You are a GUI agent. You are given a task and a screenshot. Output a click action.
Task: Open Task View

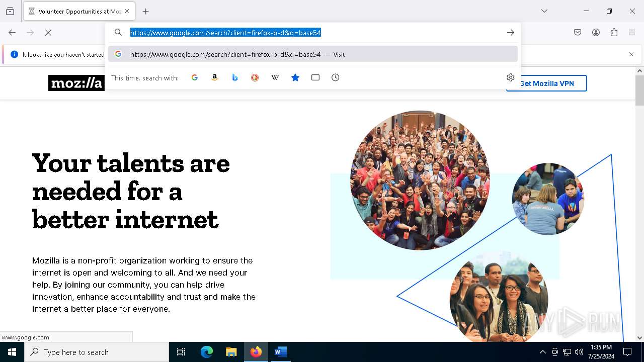[x=181, y=352]
